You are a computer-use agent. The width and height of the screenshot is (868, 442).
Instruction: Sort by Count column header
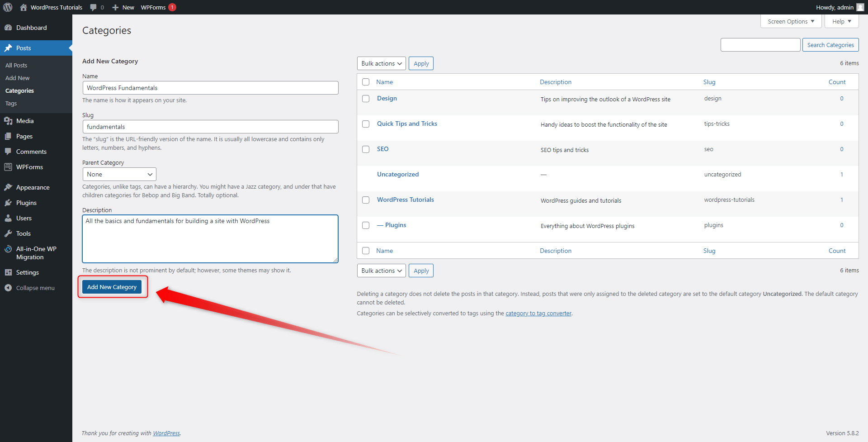coord(837,82)
